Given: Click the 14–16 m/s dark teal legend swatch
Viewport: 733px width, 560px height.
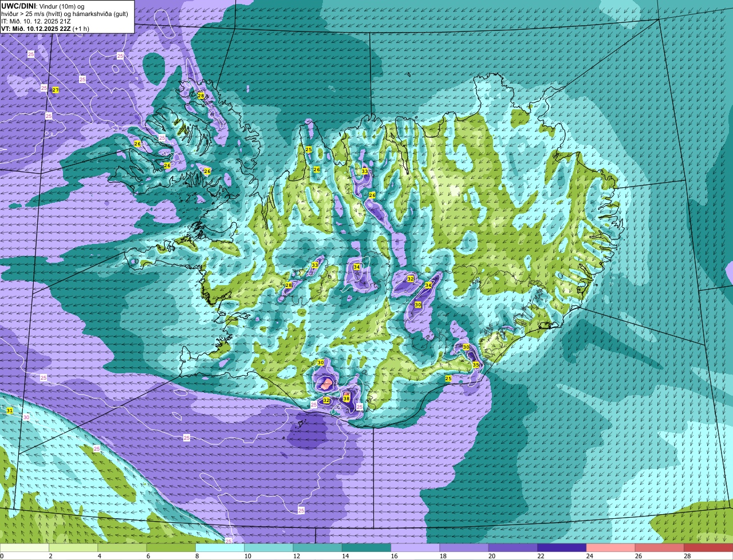Looking at the screenshot, I should tap(366, 547).
